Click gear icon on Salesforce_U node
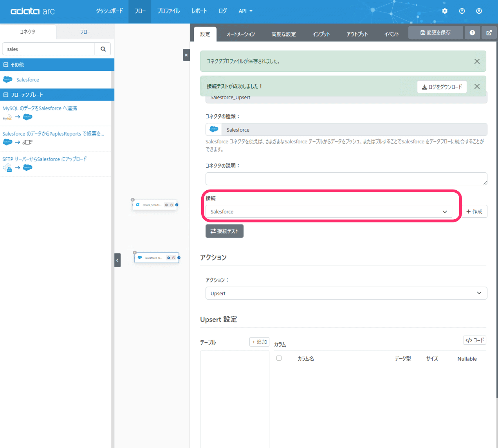 pyautogui.click(x=169, y=258)
